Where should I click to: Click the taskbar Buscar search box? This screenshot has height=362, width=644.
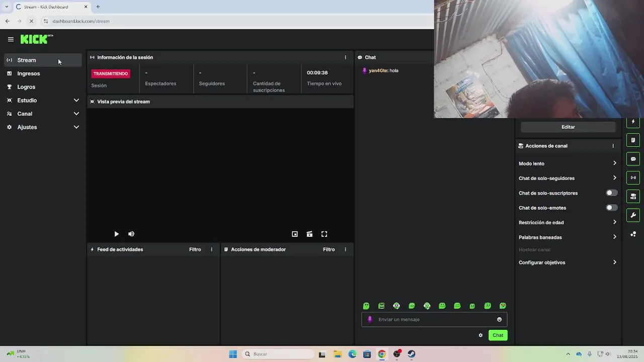point(278,354)
